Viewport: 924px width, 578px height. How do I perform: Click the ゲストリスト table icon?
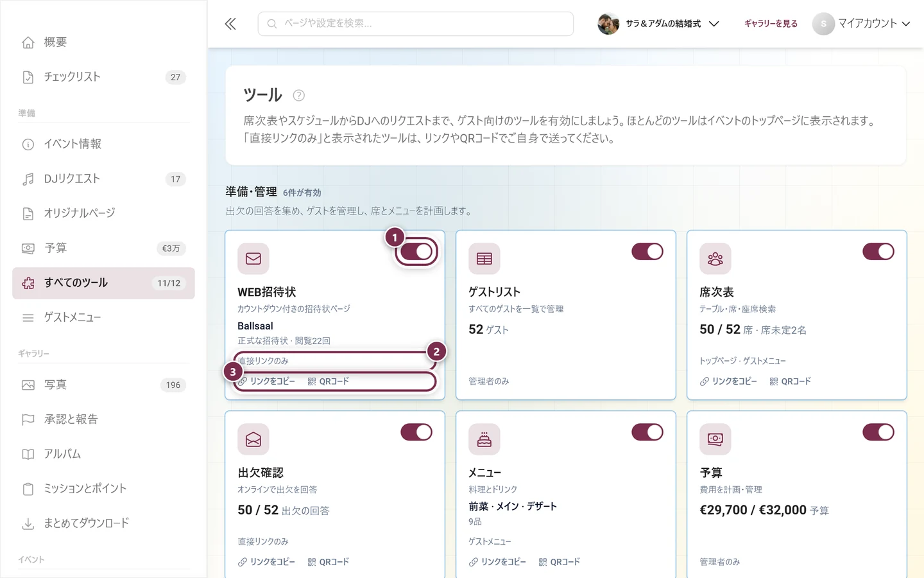pyautogui.click(x=484, y=258)
